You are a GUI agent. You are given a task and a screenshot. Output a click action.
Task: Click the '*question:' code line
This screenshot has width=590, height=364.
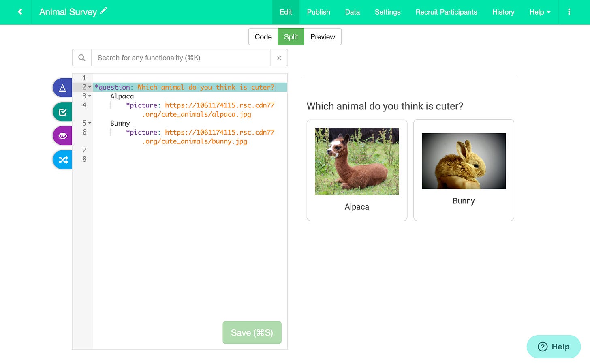(190, 87)
